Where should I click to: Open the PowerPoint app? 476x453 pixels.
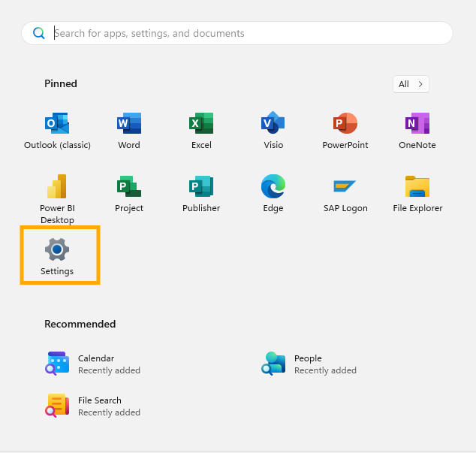coord(345,131)
